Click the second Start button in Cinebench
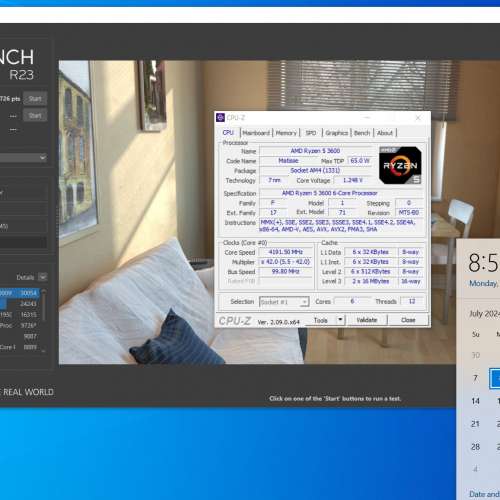This screenshot has width=500, height=500. tap(35, 116)
